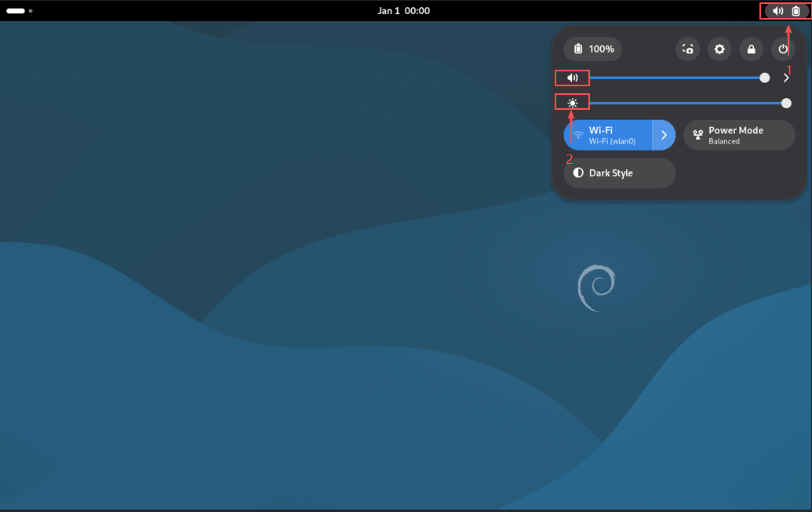The width and height of the screenshot is (812, 512).
Task: Click the Debian swirl logo on the desktop
Action: (x=596, y=288)
